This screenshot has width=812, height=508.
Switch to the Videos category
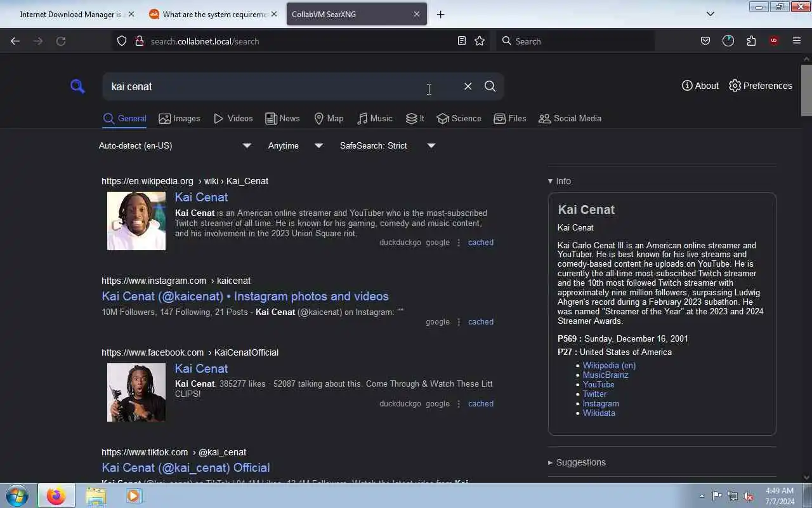(233, 119)
